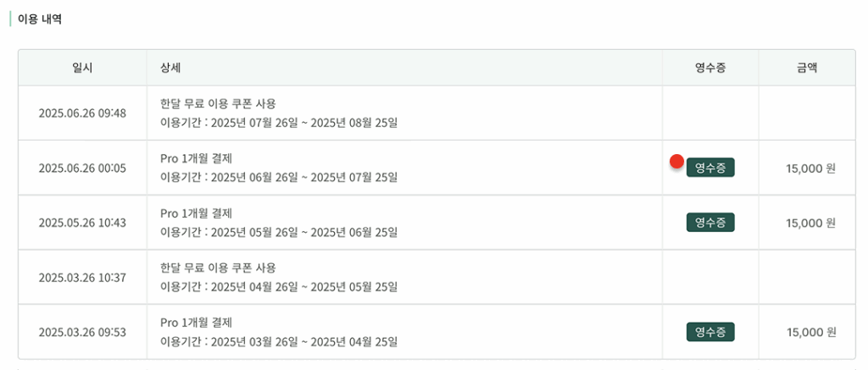868x370 pixels.
Task: View the receipt for the 2025.03.26 payment
Action: tap(710, 332)
